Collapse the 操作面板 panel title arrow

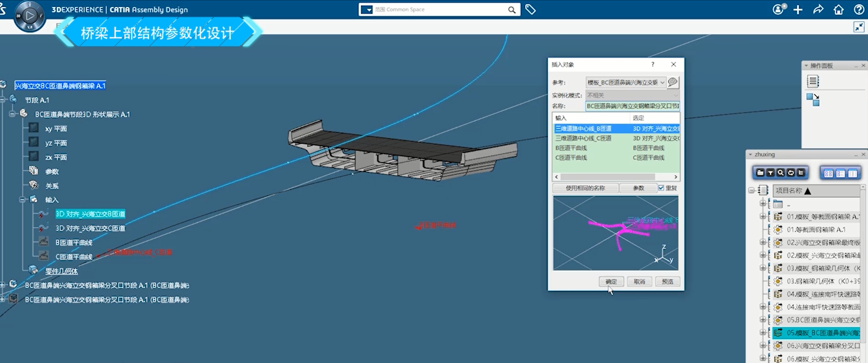[x=806, y=66]
